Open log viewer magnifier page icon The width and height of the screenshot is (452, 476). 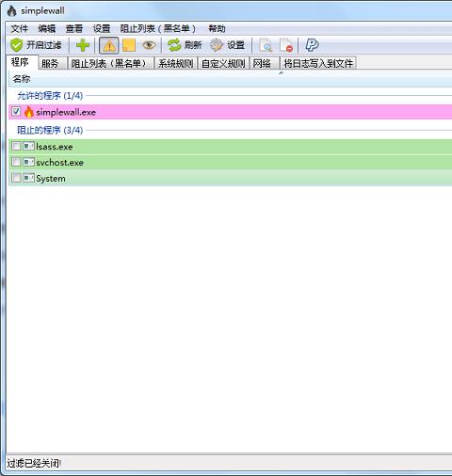point(266,45)
